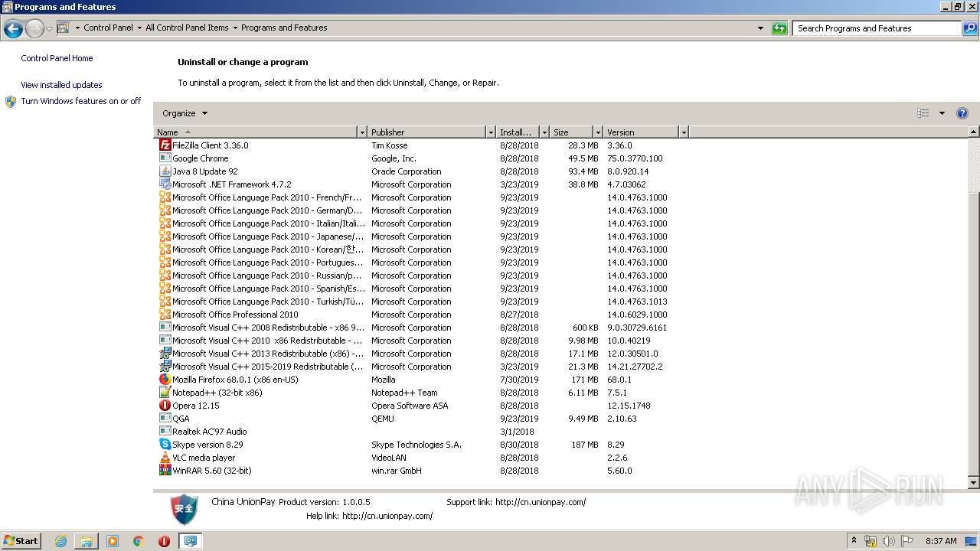Click the volume speaker tray icon
Screen dimensions: 980x551
pyautogui.click(x=888, y=541)
